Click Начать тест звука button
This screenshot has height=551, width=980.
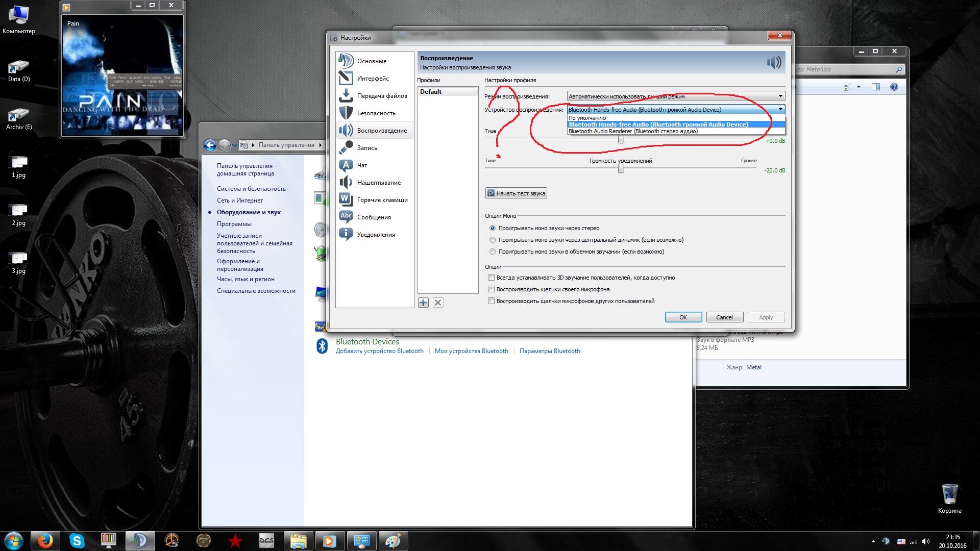tap(516, 193)
